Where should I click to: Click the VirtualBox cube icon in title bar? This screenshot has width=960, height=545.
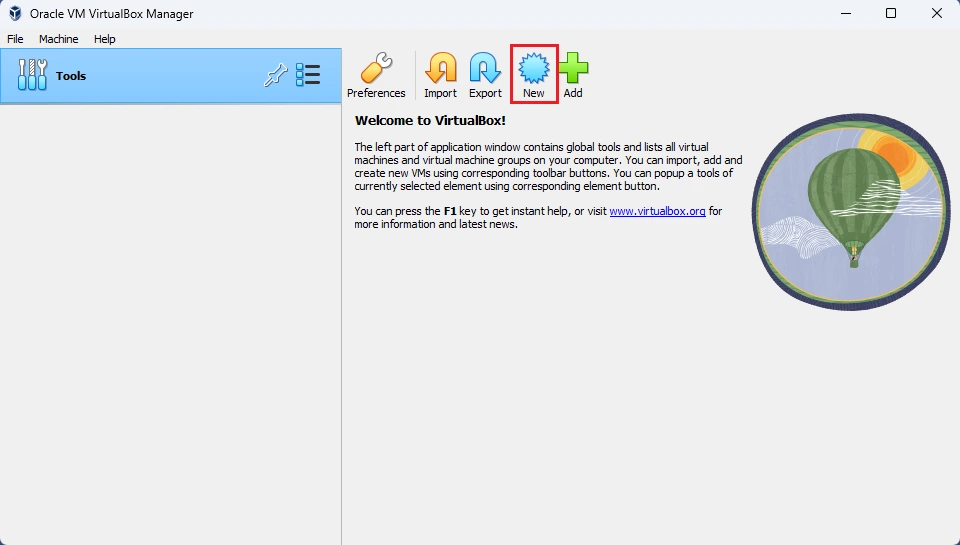(x=15, y=13)
